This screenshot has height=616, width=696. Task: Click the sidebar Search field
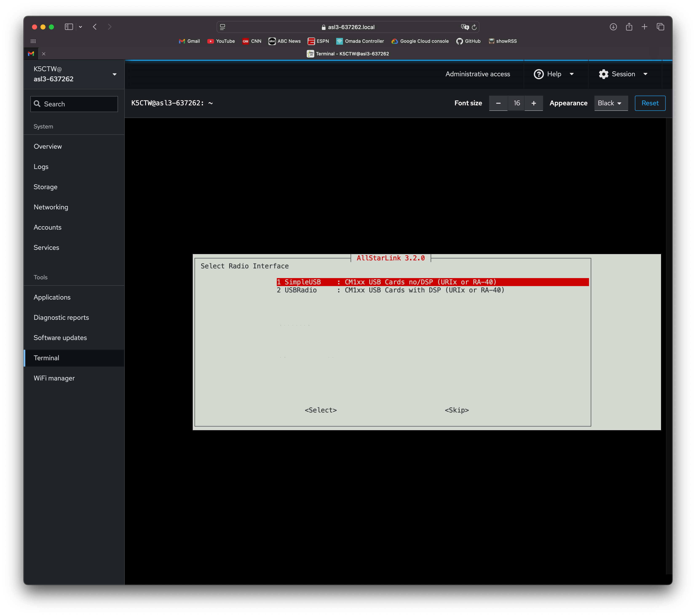tap(74, 104)
